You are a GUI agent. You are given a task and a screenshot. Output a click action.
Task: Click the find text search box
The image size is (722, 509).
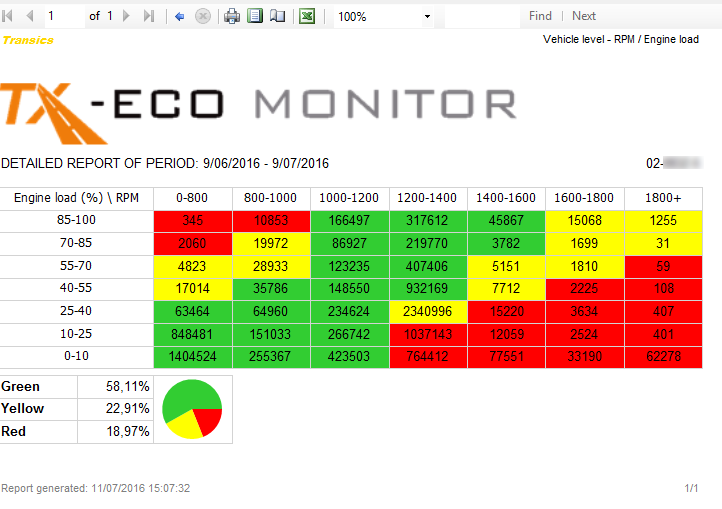coord(482,16)
